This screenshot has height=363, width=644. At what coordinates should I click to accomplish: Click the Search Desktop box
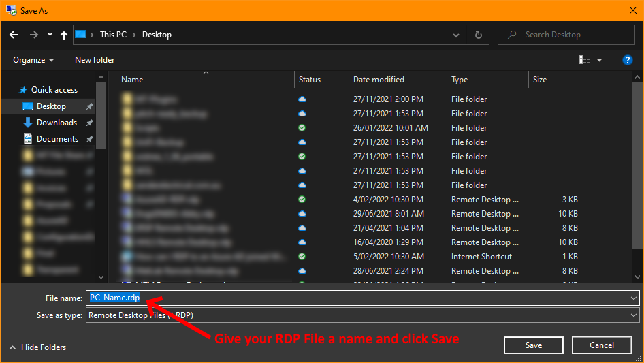click(x=575, y=35)
